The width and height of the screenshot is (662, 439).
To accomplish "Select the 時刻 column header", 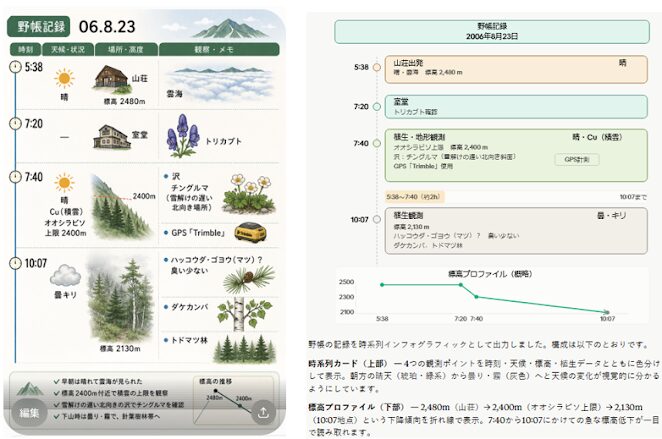I will pyautogui.click(x=25, y=49).
